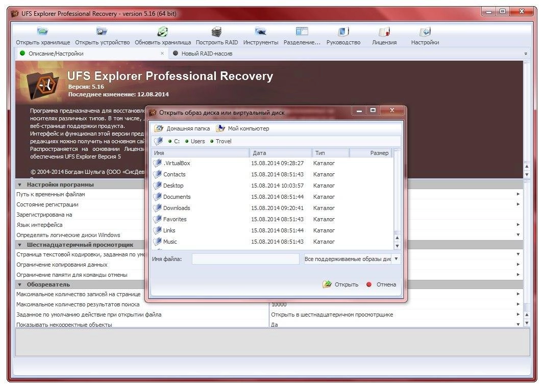Select Зарегистрирована на setting row
This screenshot has width=546, height=392.
click(44, 215)
